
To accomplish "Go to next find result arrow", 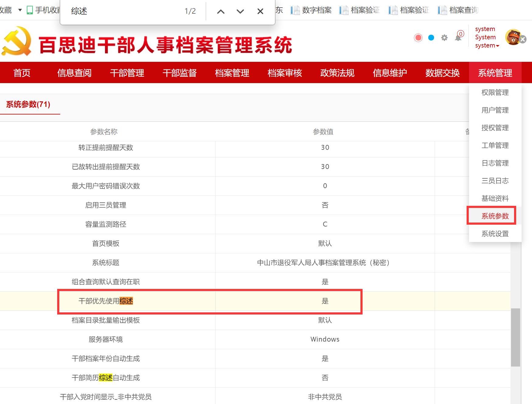I will [x=240, y=12].
